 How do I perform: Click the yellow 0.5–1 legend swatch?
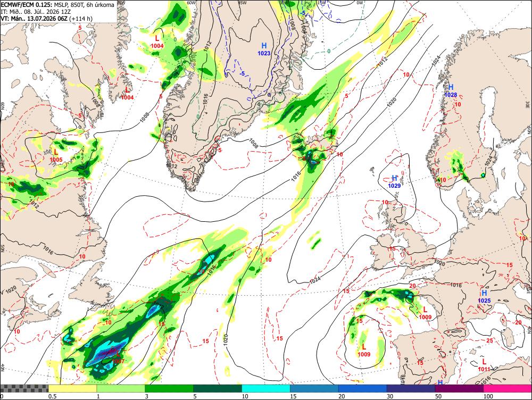click(72, 388)
